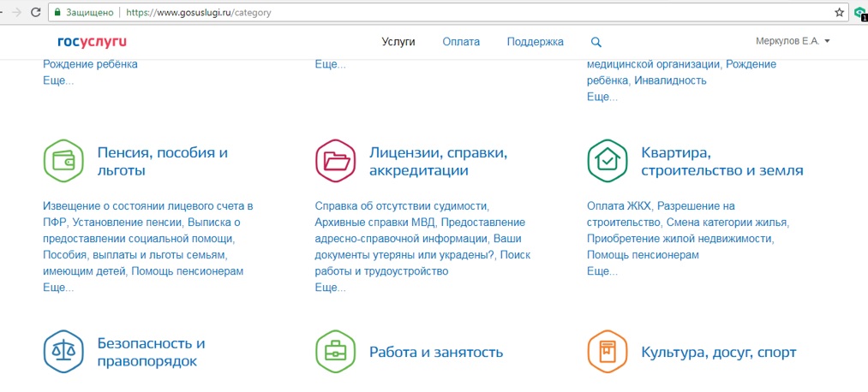
Task: Go to the Оплата menu item
Action: [461, 42]
